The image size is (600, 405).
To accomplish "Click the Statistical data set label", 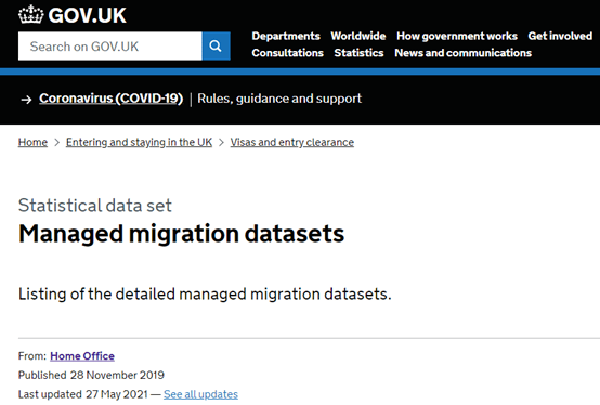I will tap(95, 205).
